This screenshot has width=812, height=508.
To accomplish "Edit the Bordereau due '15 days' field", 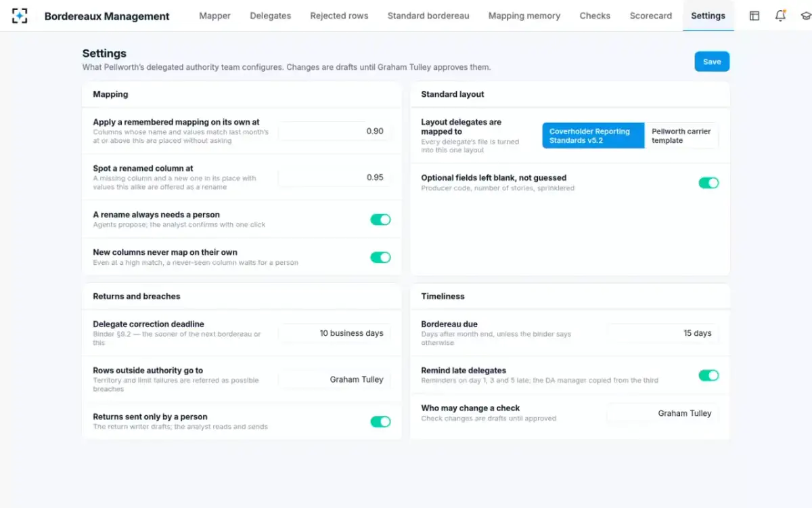I will pyautogui.click(x=662, y=333).
